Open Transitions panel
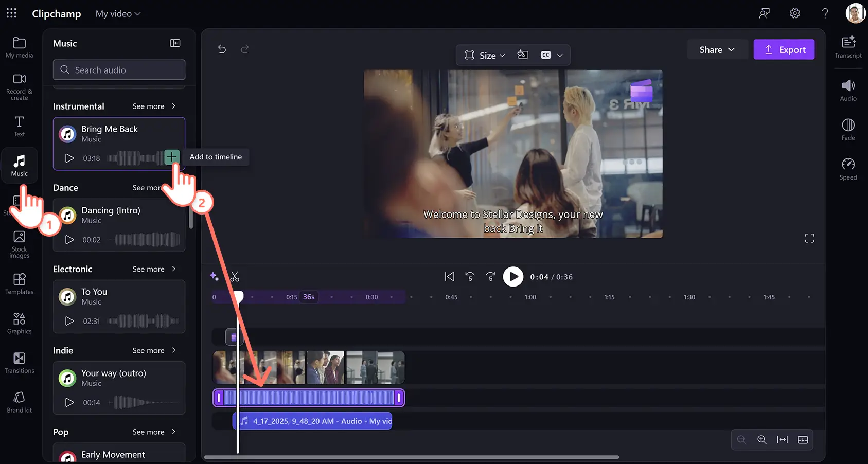Image resolution: width=868 pixels, height=464 pixels. (x=20, y=363)
